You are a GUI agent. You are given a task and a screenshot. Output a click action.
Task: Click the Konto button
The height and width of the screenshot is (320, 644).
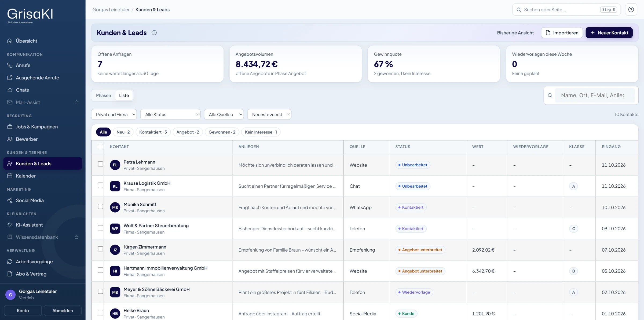[x=23, y=310]
